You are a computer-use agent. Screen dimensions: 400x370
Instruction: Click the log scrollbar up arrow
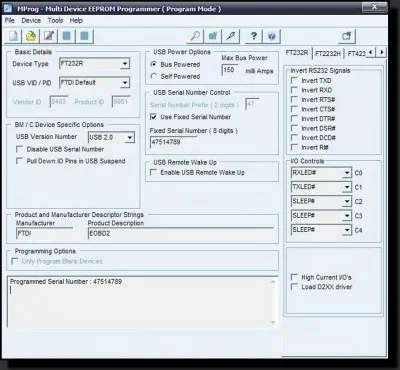273,282
